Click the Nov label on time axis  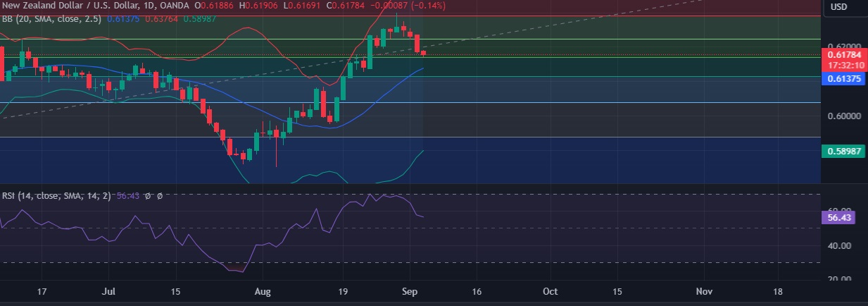pos(703,291)
